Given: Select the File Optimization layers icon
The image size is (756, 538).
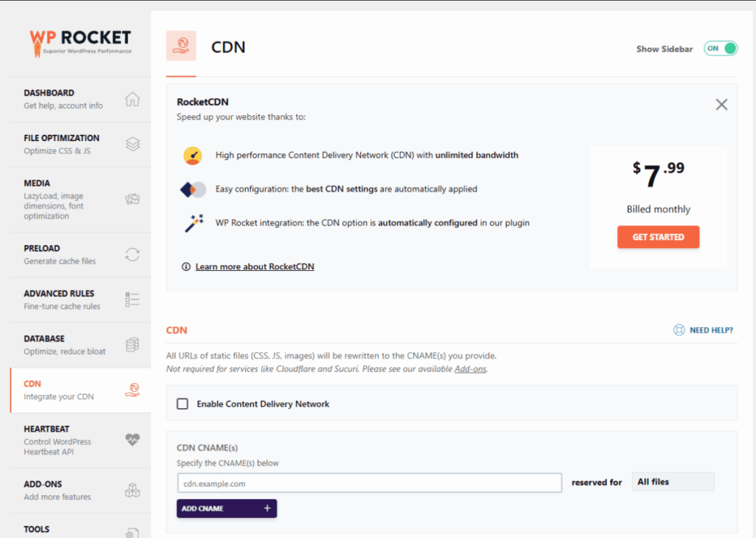Looking at the screenshot, I should click(131, 143).
